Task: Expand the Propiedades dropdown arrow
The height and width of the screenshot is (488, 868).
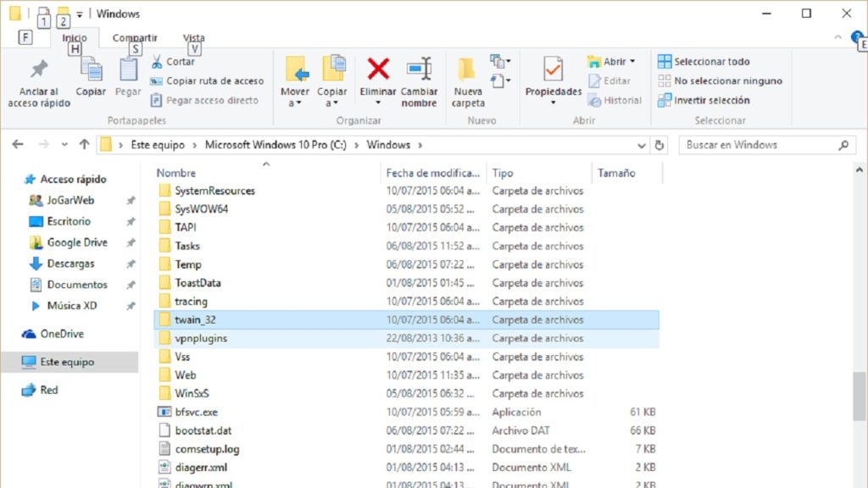Action: [x=553, y=103]
